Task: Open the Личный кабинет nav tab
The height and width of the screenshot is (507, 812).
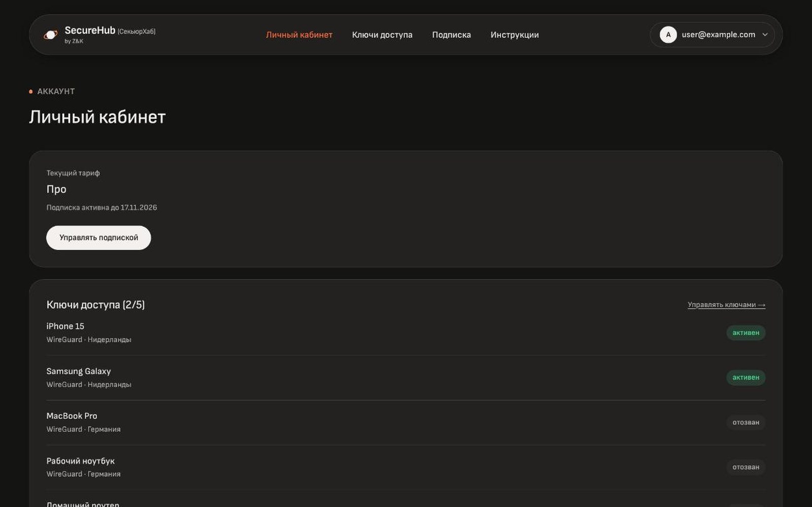Action: pos(299,35)
